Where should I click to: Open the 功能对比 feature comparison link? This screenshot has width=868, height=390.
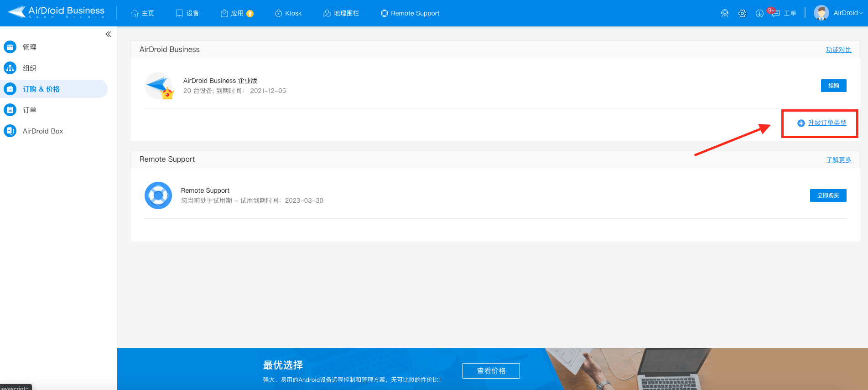pos(838,50)
